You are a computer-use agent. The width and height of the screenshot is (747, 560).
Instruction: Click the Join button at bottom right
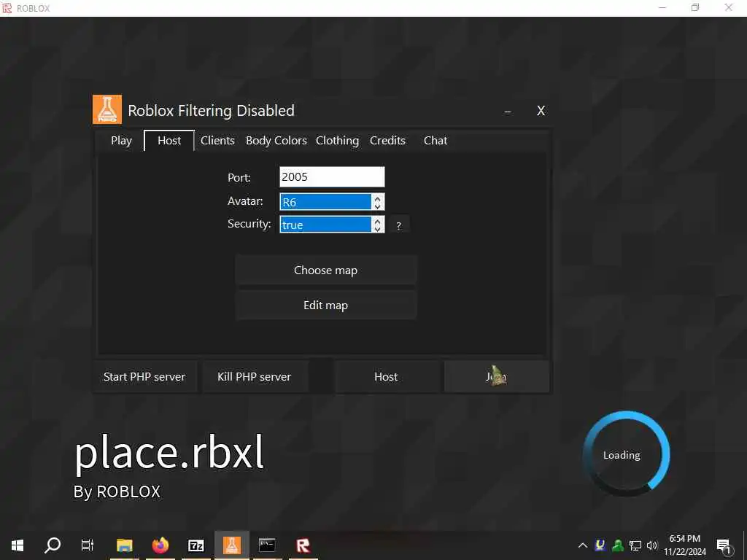click(496, 377)
